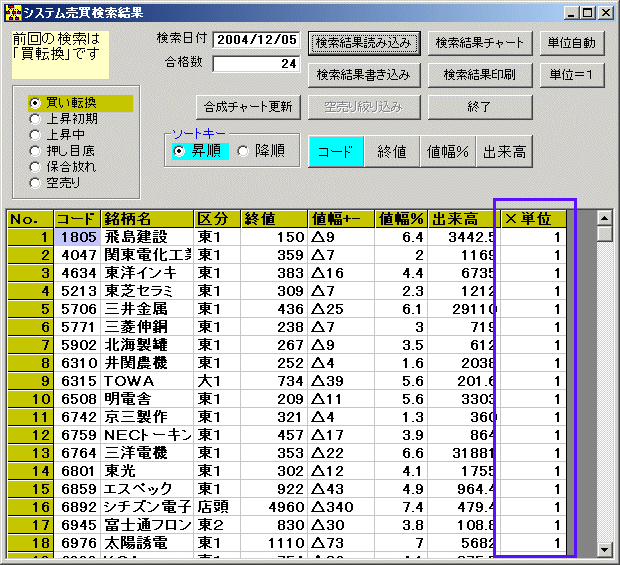Image resolution: width=620 pixels, height=565 pixels.
Task: Select code cell 5771
Action: [77, 327]
